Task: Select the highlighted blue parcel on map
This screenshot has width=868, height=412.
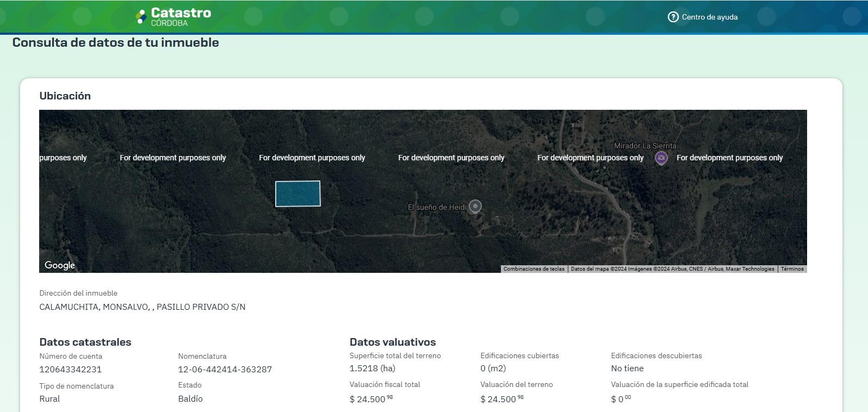Action: click(297, 193)
